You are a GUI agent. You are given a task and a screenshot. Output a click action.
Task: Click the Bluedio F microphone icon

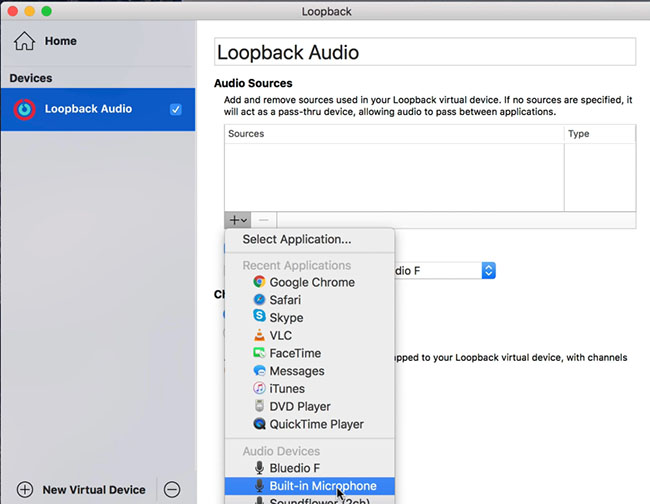pyautogui.click(x=259, y=468)
